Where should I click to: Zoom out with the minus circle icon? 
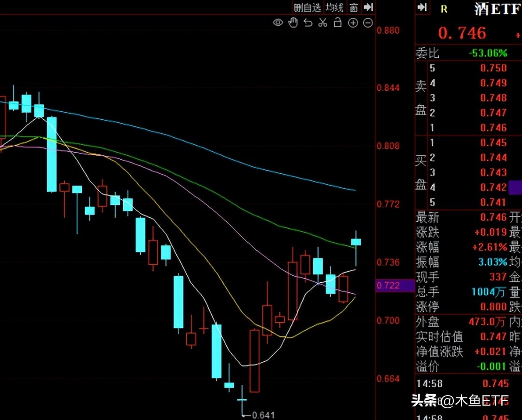368,23
